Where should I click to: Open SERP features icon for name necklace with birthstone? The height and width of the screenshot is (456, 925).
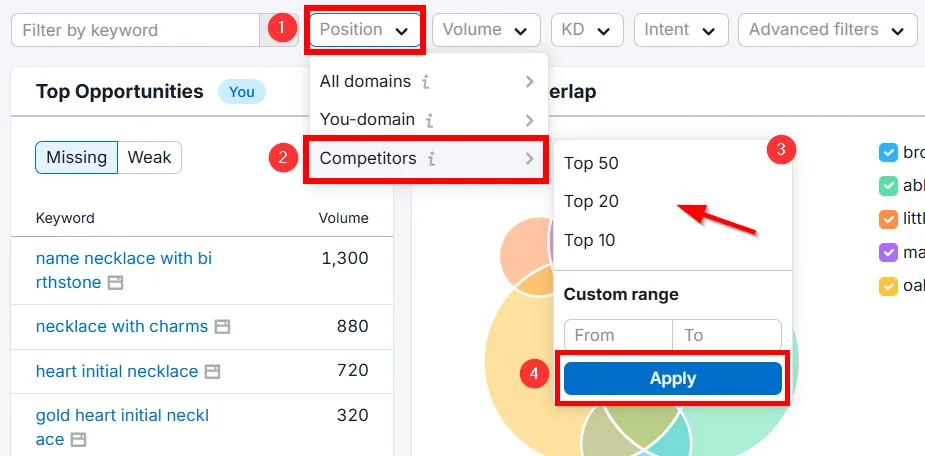[116, 283]
